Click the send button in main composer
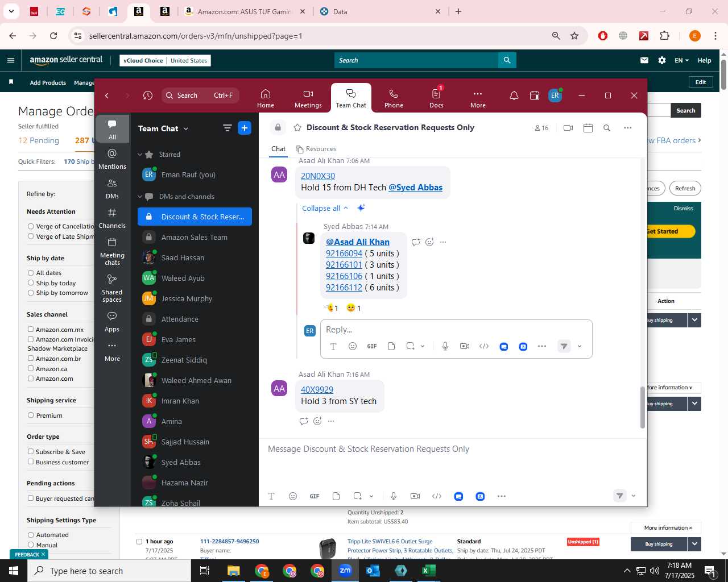Image resolution: width=728 pixels, height=582 pixels. pyautogui.click(x=619, y=496)
